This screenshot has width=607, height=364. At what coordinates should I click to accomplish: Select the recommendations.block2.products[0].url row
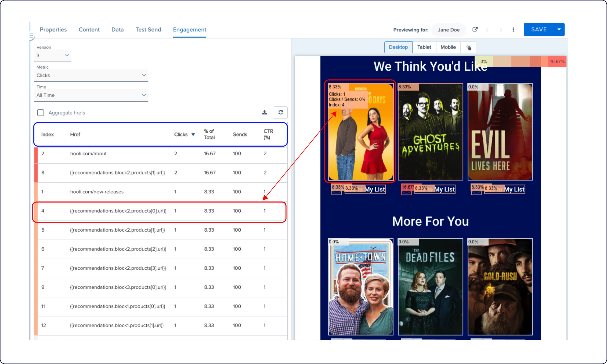161,211
